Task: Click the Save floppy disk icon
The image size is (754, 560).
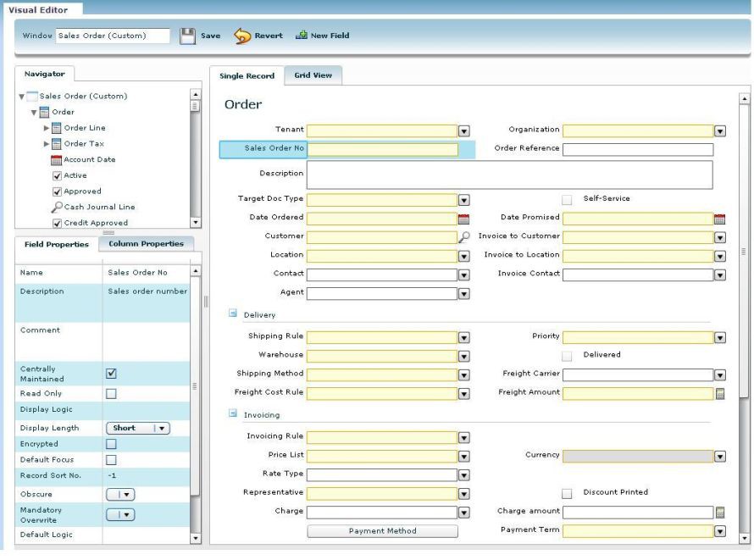Action: coord(189,36)
